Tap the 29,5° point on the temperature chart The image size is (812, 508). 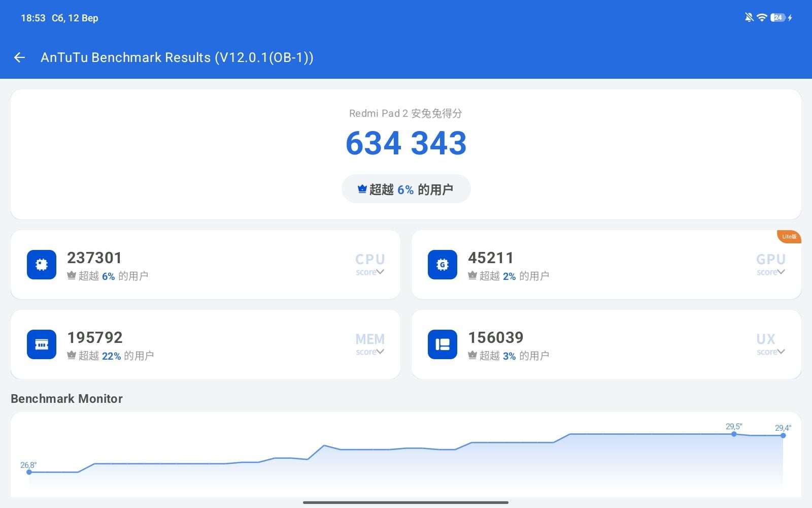click(734, 434)
